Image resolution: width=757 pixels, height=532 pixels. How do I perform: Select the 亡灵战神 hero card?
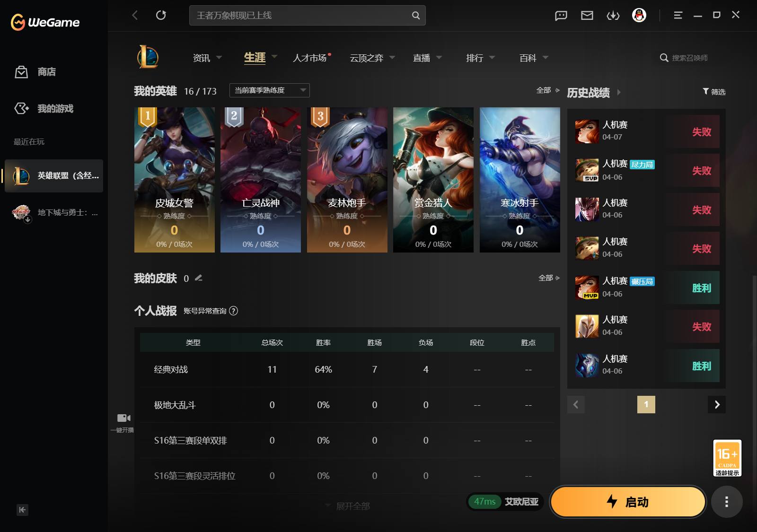click(261, 180)
